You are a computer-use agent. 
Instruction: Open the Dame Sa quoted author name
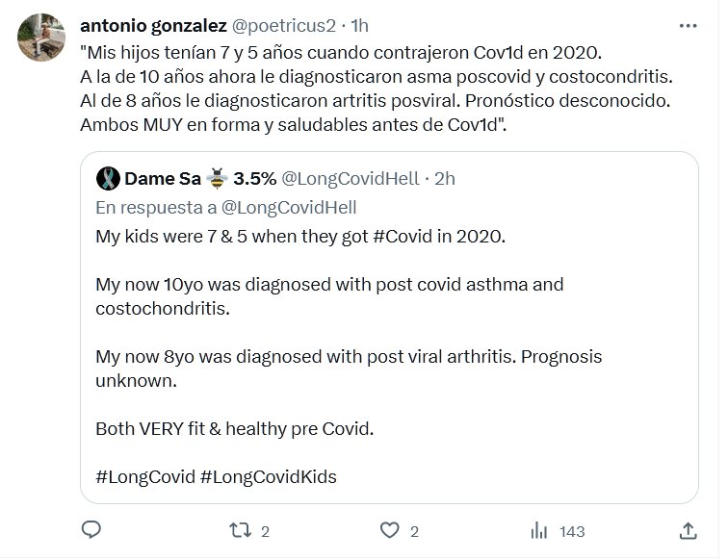[162, 179]
